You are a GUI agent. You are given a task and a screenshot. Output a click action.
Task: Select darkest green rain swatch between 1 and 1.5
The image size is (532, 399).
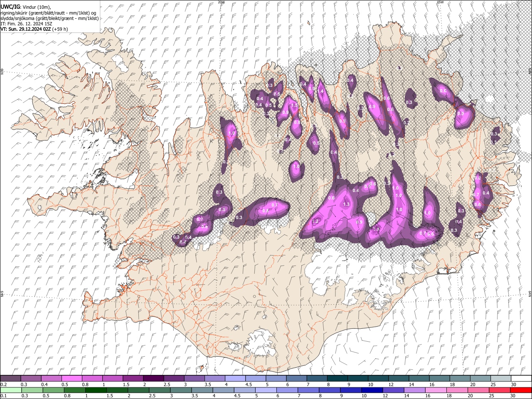[x=96, y=390]
